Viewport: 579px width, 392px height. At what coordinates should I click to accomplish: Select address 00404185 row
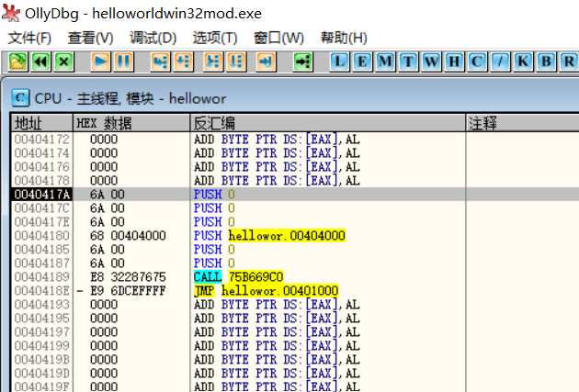pos(295,250)
